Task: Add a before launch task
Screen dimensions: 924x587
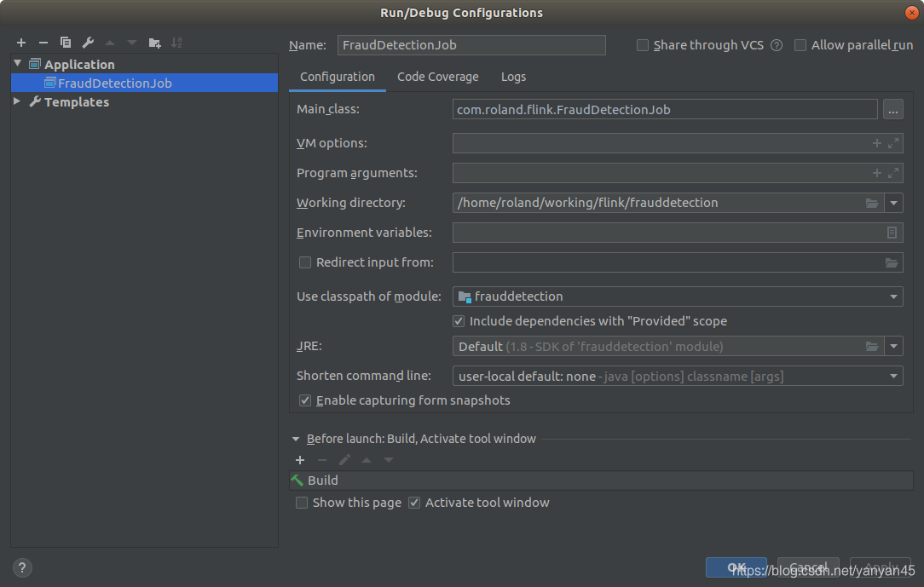Action: coord(300,460)
